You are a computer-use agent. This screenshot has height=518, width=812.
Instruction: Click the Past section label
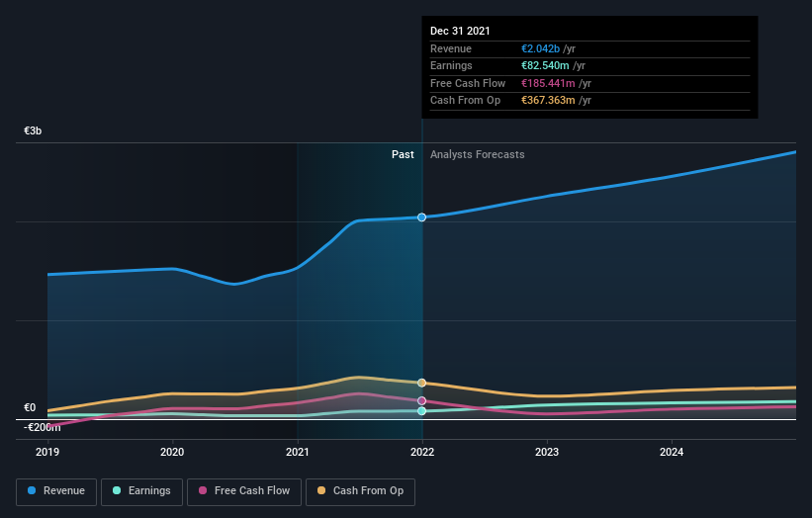403,154
